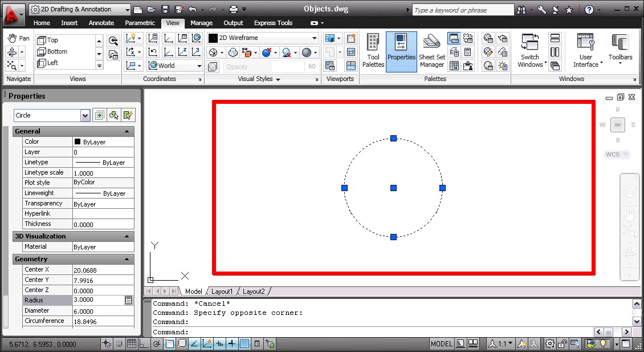Click the Help question mark icon
Viewport: 644px width, 352px height.
coord(589,10)
